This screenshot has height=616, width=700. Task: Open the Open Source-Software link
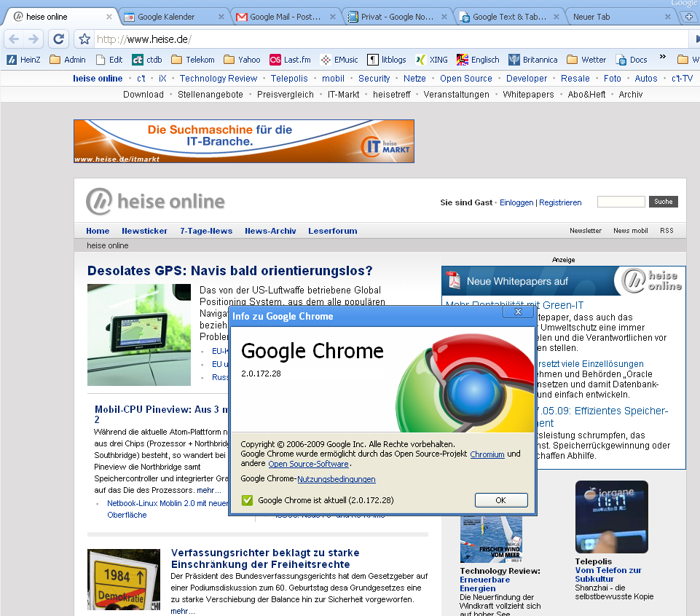click(x=308, y=464)
